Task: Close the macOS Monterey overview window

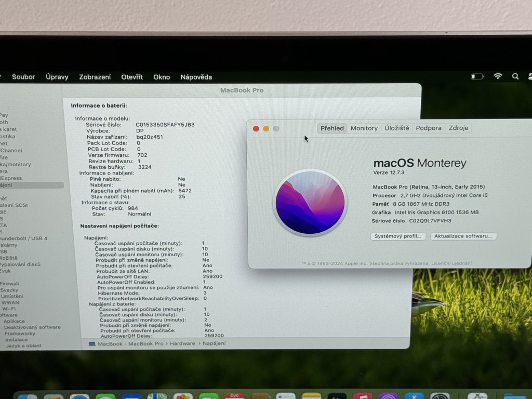Action: 256,129
